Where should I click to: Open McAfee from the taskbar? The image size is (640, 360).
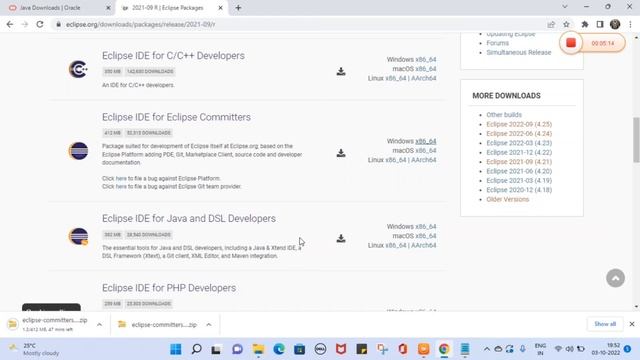341,349
